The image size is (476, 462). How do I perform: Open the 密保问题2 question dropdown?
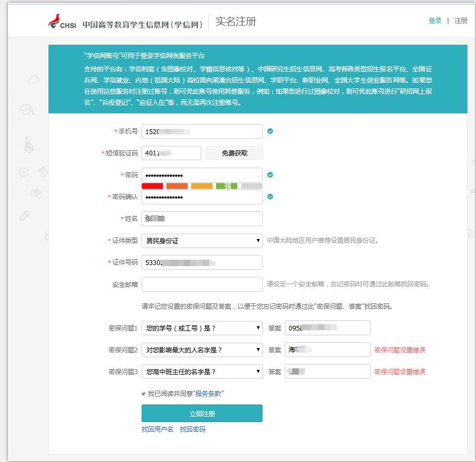coord(202,350)
